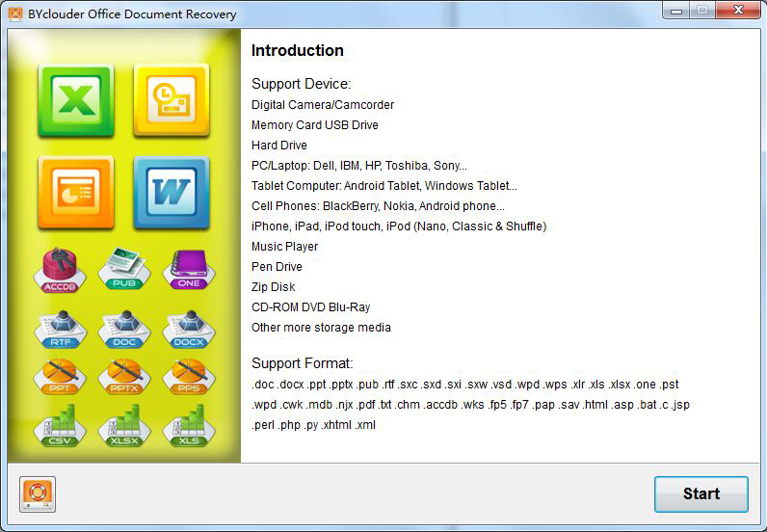The image size is (767, 532).
Task: Click the orange PowerPoint icon
Action: tap(75, 192)
